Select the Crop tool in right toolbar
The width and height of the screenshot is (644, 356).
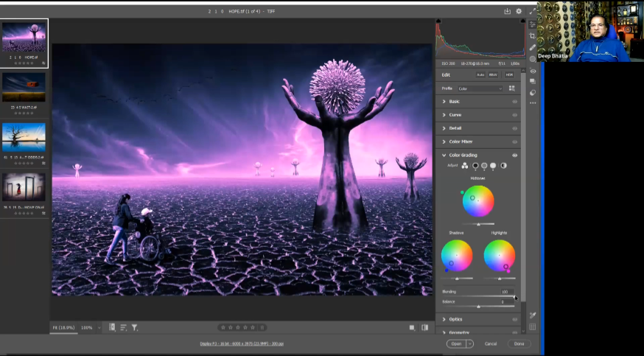(532, 35)
